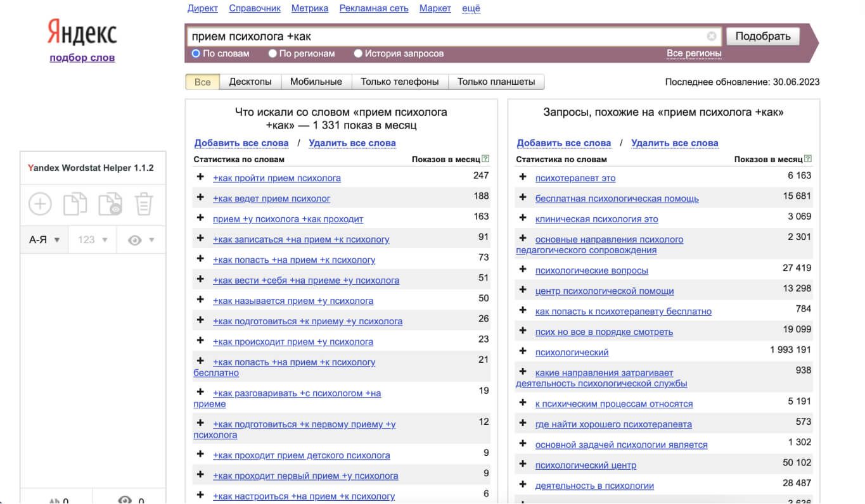This screenshot has width=865, height=504.
Task: Select the "По словам" radio button
Action: (196, 53)
